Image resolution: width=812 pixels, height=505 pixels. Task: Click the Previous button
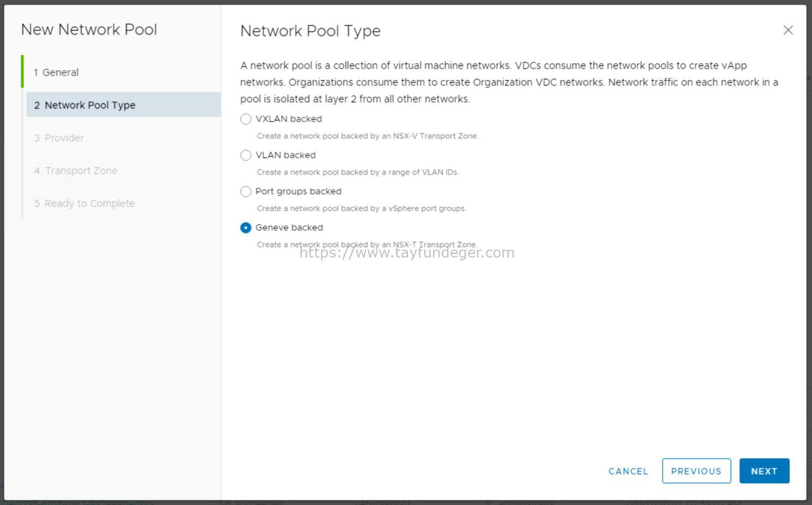point(696,471)
